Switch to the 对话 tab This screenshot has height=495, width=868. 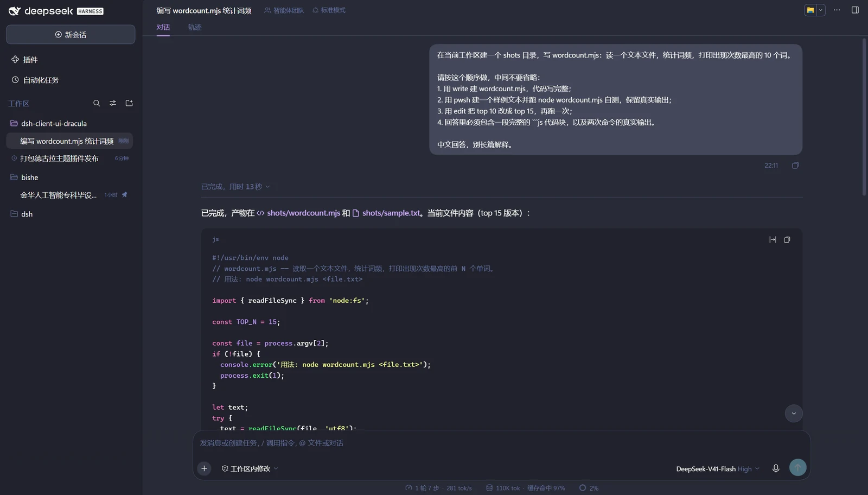(163, 27)
